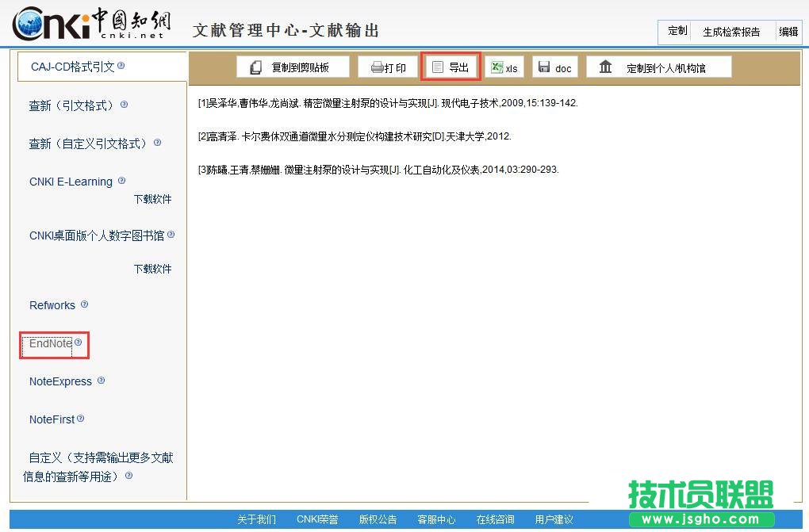Open the help icon beside CNKI E-Learning
The image size is (809, 532).
point(121,179)
